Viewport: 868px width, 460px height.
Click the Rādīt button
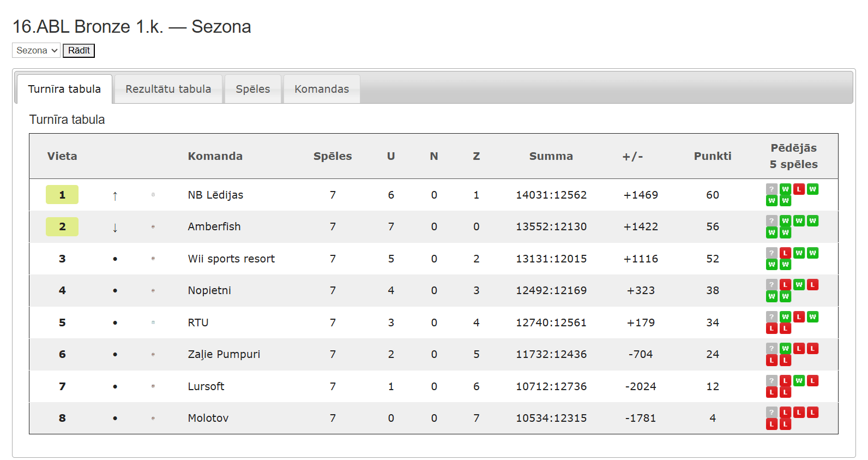point(79,51)
